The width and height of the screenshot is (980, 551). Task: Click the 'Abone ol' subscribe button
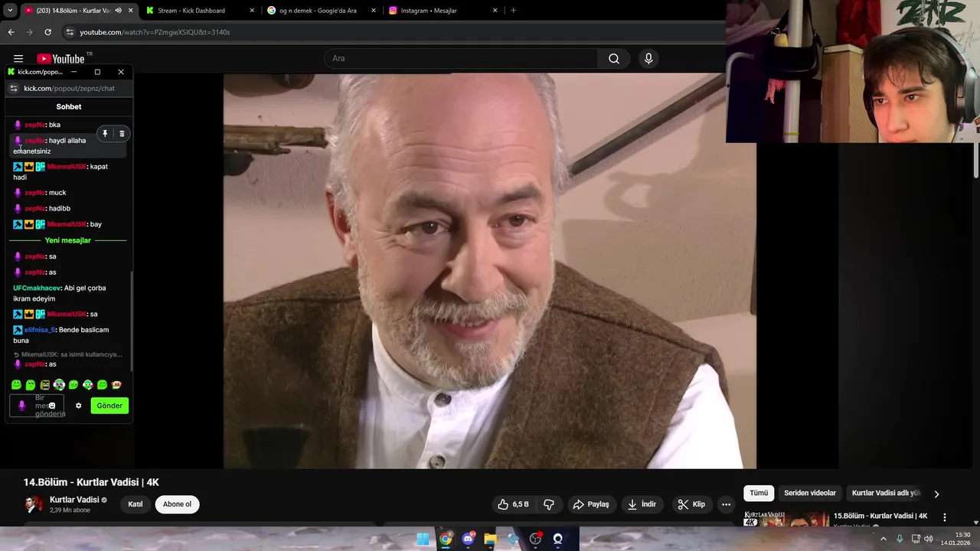[177, 504]
